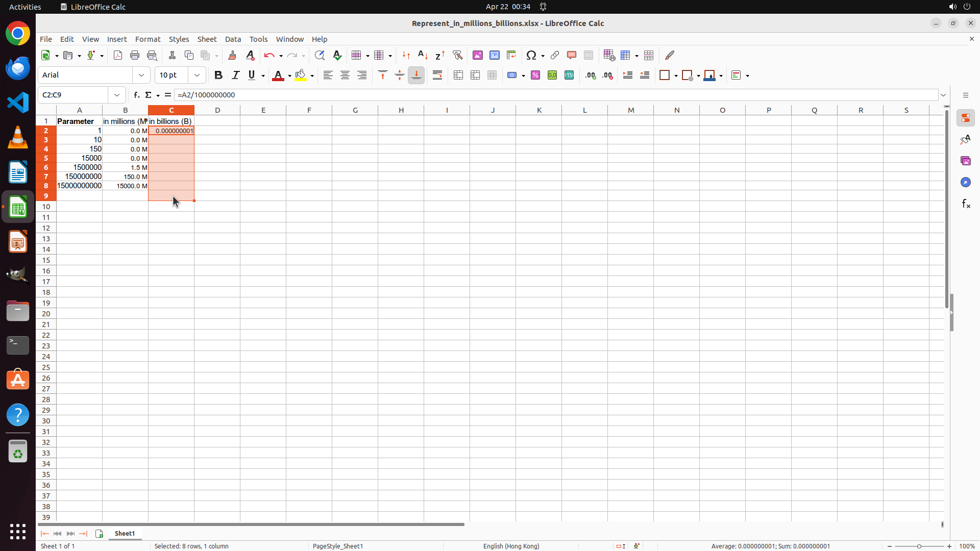Select the Sheet1 tab
Image resolution: width=980 pixels, height=551 pixels.
pyautogui.click(x=125, y=533)
